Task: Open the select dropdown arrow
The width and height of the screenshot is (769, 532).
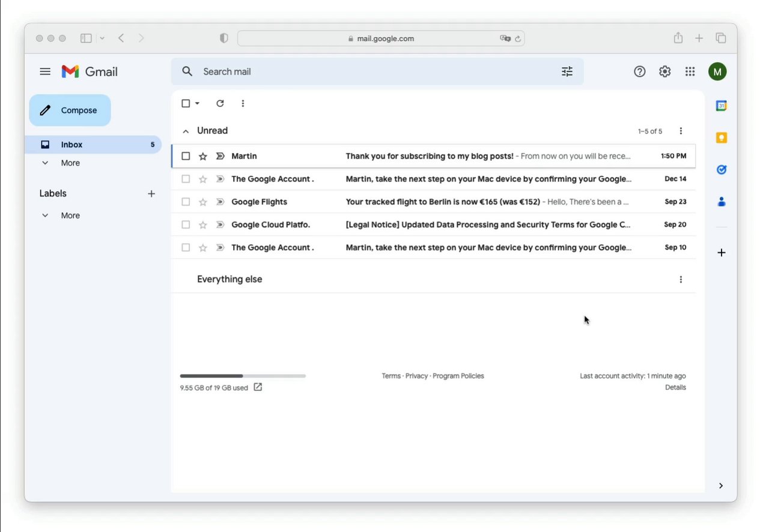Action: coord(197,103)
